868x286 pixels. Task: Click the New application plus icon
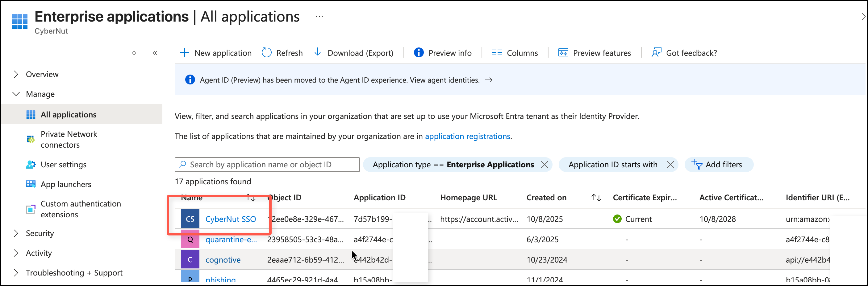(184, 53)
